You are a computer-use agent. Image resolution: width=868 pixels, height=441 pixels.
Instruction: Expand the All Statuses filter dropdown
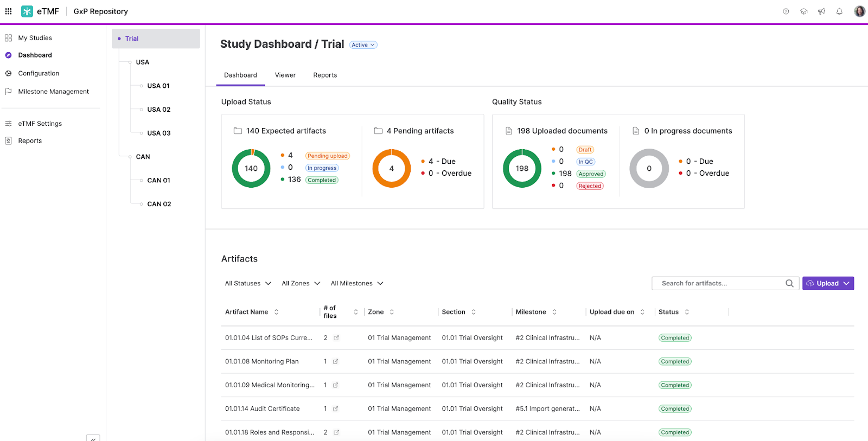click(248, 284)
